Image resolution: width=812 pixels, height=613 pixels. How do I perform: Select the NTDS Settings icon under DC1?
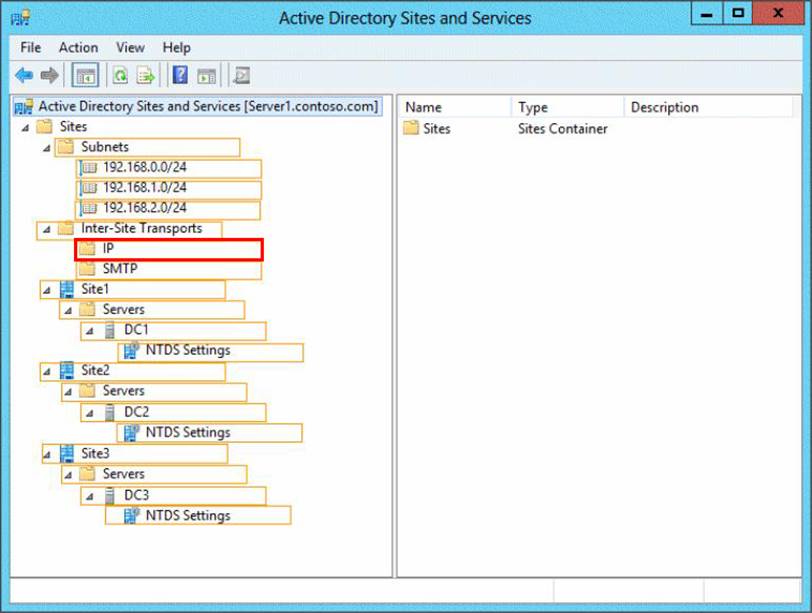tap(130, 351)
